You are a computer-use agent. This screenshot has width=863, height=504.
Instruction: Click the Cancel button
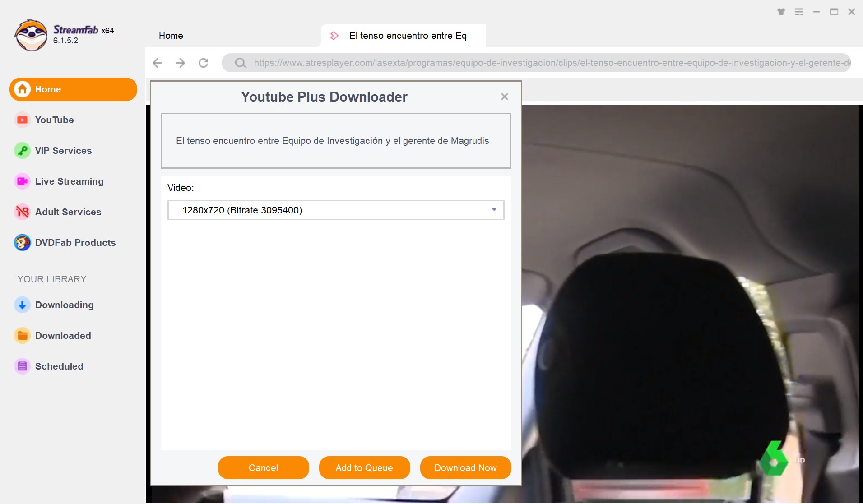264,468
